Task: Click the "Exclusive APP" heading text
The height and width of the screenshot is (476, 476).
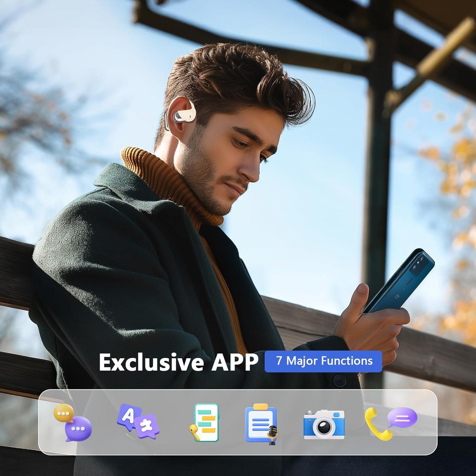Action: click(178, 362)
